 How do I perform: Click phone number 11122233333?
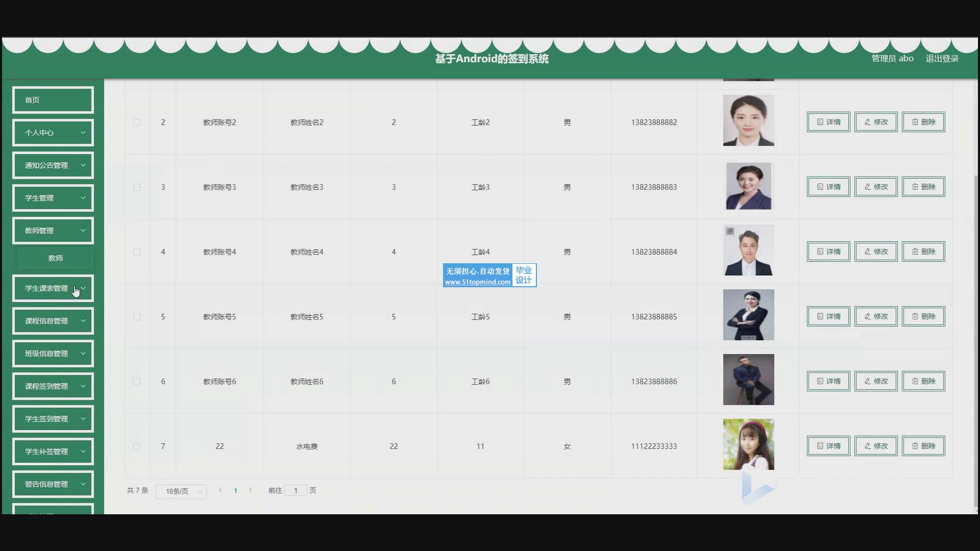click(654, 446)
